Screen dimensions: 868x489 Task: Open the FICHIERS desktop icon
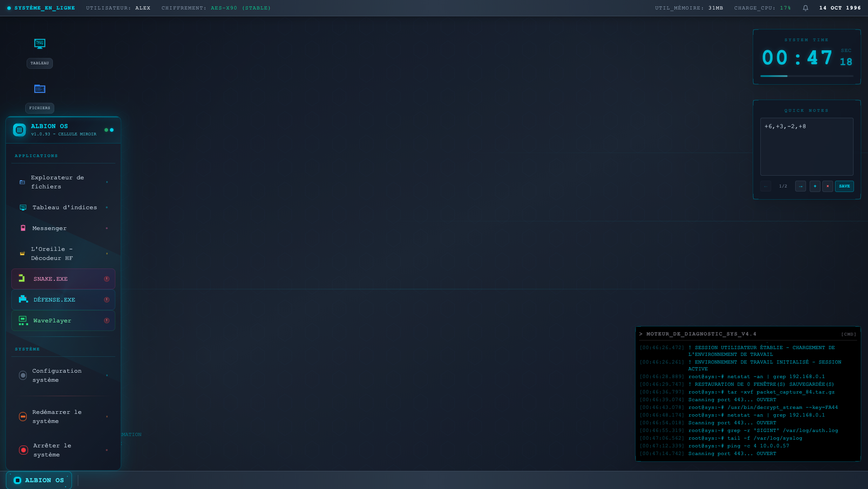pos(40,97)
